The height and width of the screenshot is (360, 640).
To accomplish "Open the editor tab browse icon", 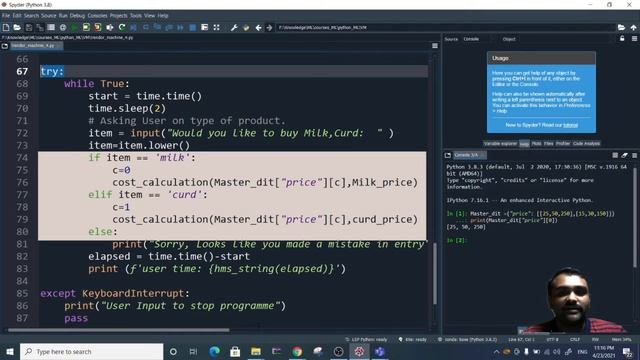I will [5, 46].
